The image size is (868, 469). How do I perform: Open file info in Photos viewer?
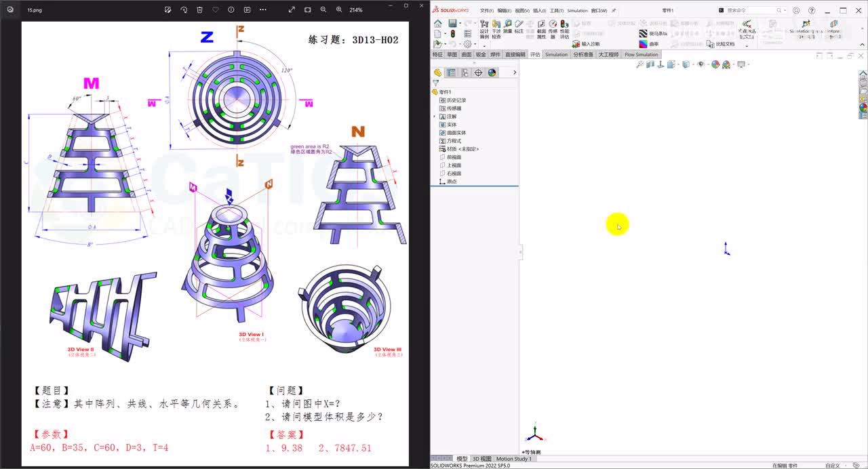[x=231, y=10]
